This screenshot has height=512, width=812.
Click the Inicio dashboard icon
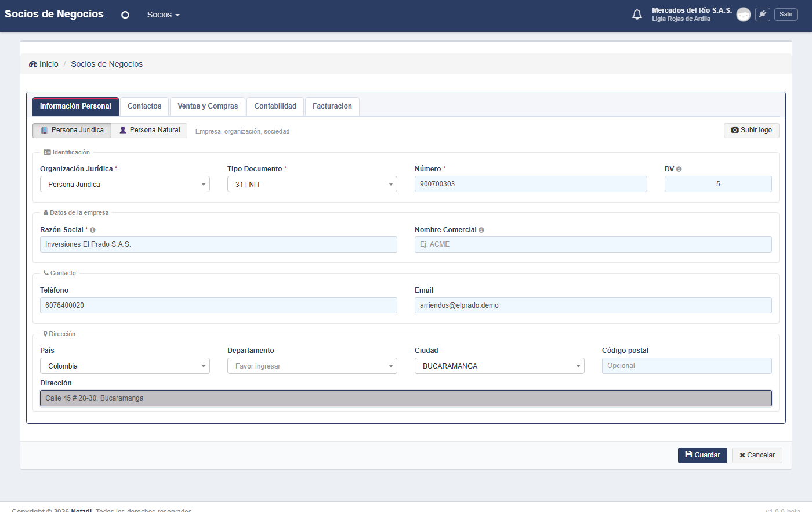click(33, 64)
